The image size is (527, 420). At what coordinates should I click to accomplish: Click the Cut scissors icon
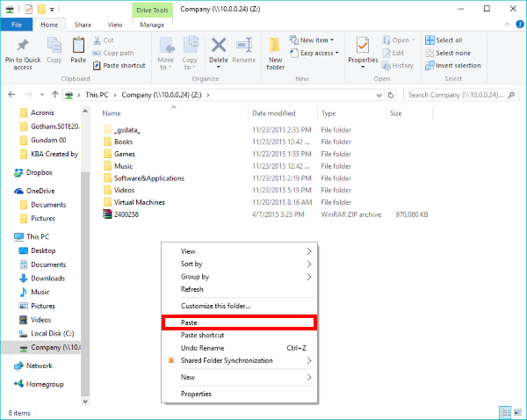tap(97, 40)
